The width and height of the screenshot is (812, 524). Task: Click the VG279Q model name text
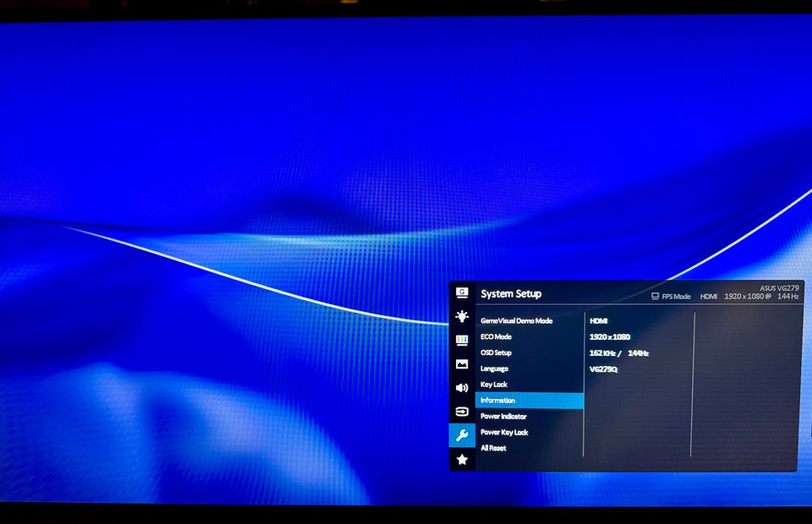point(604,369)
